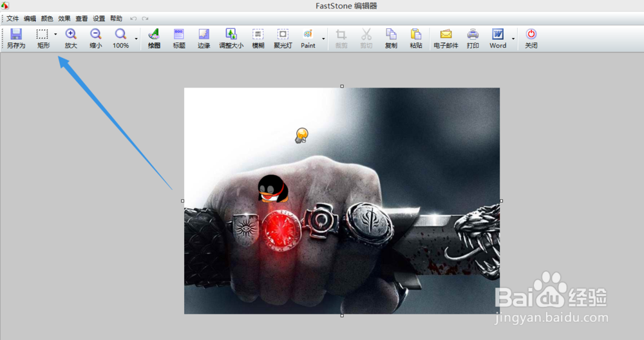Open the Settings (设置) menu
The height and width of the screenshot is (340, 644).
[x=99, y=19]
